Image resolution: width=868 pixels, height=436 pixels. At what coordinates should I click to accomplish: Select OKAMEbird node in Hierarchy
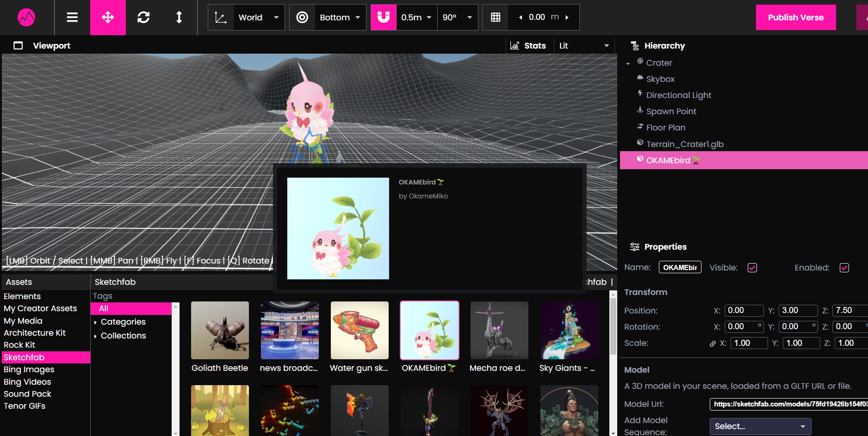pos(744,160)
